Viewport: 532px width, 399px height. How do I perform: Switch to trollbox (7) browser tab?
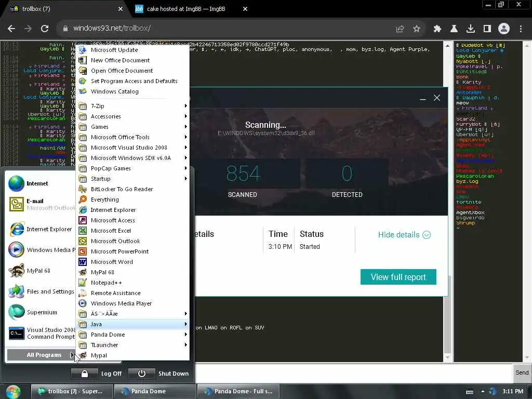tap(64, 9)
